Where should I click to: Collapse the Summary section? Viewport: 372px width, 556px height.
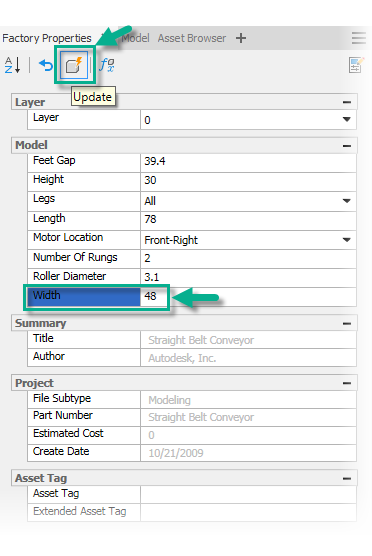click(x=347, y=323)
